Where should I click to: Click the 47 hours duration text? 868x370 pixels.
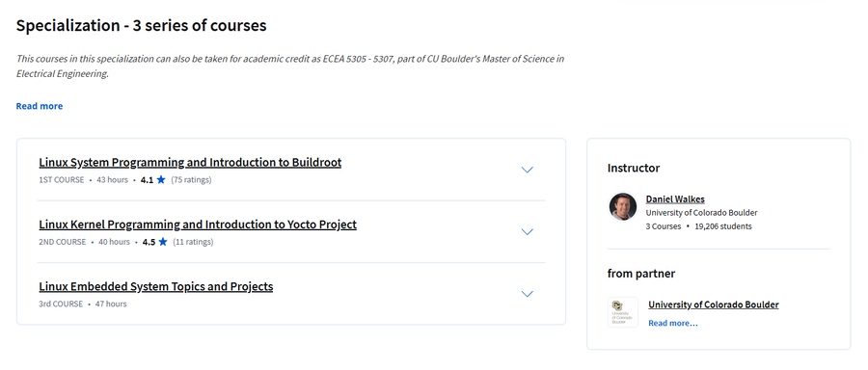111,304
